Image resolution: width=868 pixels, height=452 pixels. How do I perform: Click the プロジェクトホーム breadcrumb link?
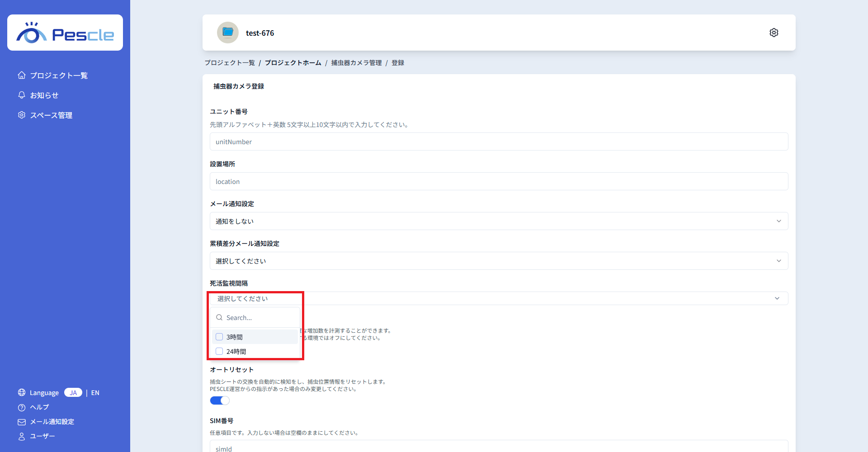point(293,63)
